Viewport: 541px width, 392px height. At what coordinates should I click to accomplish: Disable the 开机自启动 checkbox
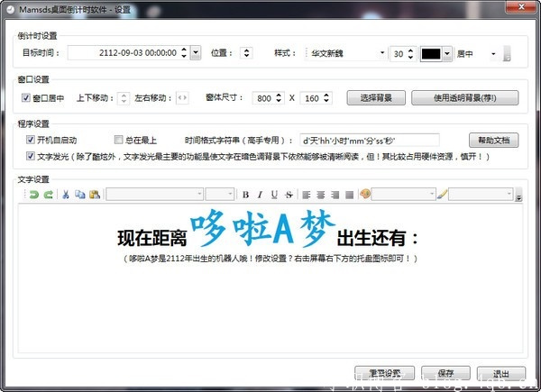[x=31, y=141]
